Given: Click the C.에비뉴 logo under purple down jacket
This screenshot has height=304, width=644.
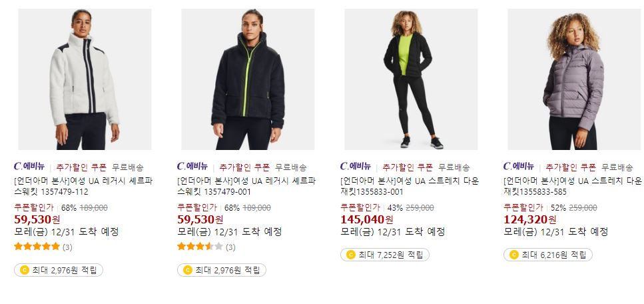Looking at the screenshot, I should 518,167.
